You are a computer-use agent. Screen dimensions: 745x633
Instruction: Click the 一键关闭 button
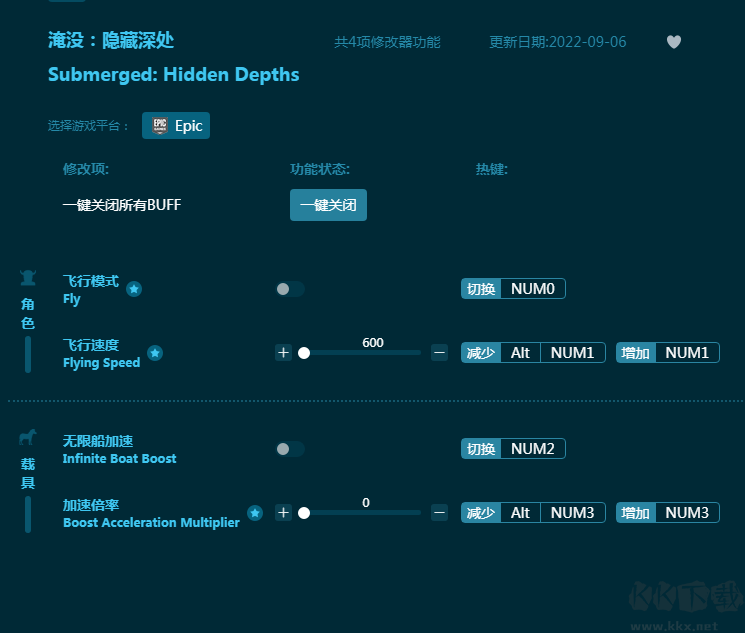pos(328,205)
